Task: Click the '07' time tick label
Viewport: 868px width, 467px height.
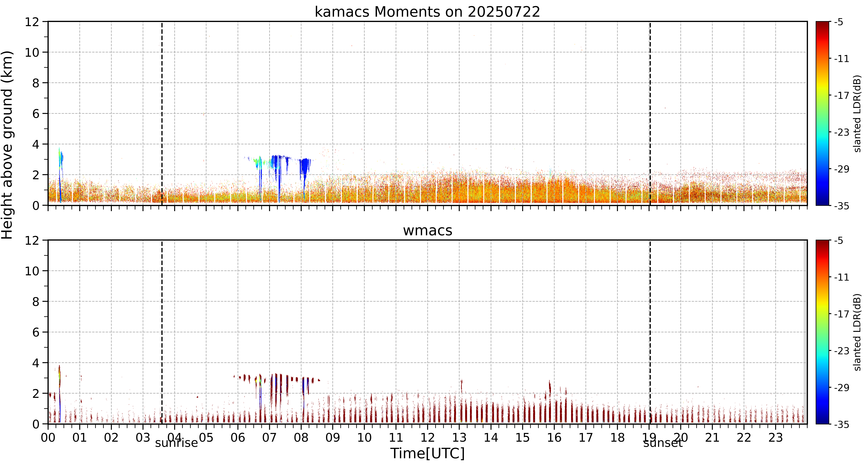Action: pos(270,438)
